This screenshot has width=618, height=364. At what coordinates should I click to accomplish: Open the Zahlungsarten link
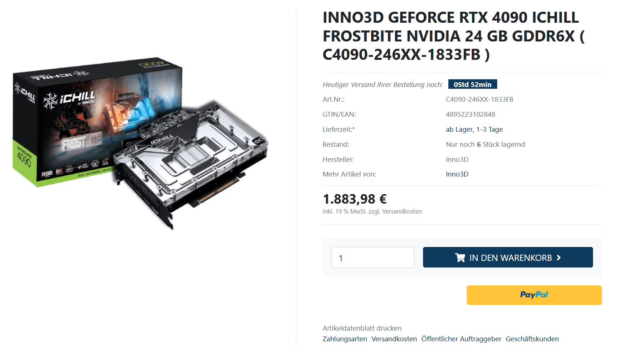345,339
